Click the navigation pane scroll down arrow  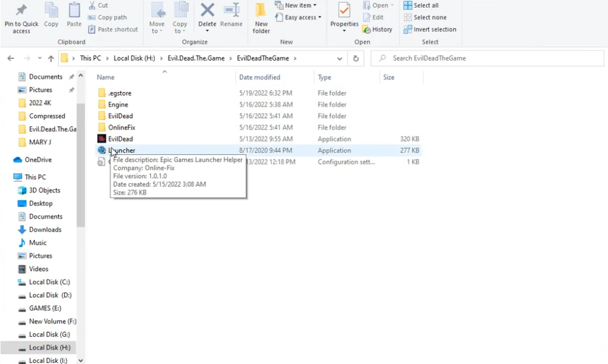(x=81, y=360)
